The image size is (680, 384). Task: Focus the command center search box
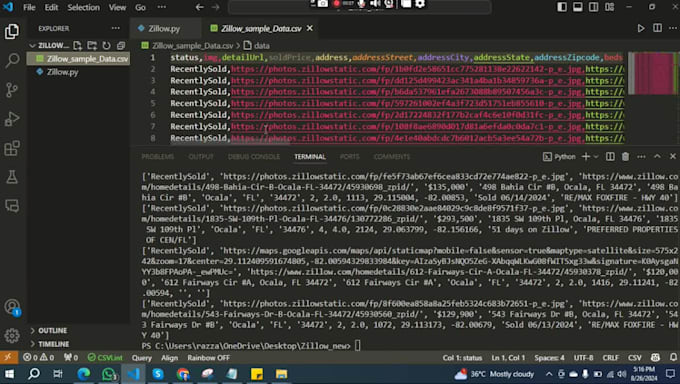click(360, 7)
